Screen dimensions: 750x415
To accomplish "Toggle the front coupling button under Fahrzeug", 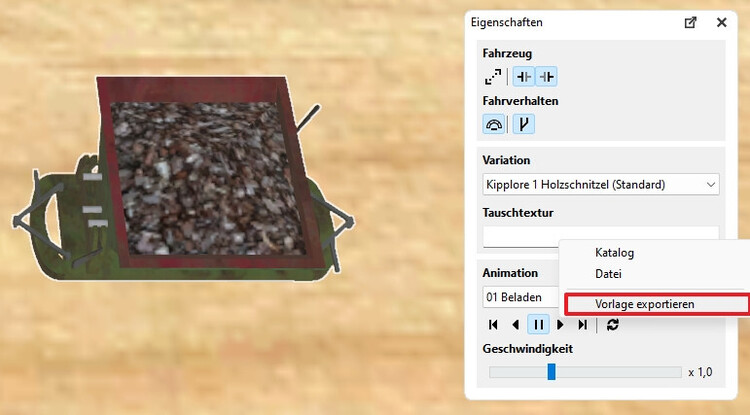I will (524, 76).
